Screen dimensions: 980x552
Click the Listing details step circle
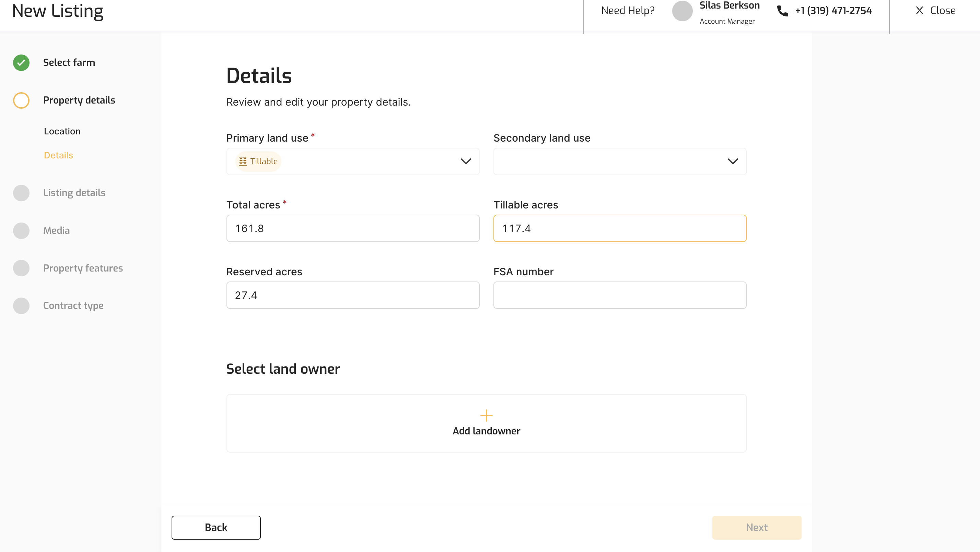tap(21, 193)
